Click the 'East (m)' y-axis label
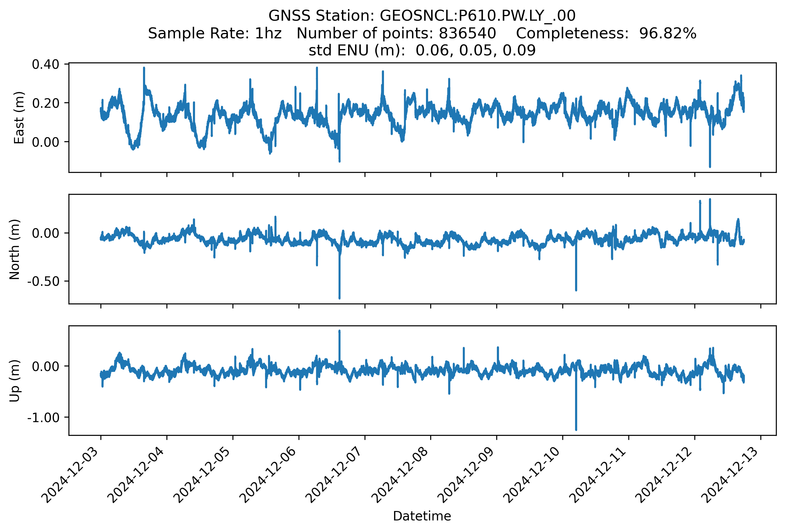Image resolution: width=785 pixels, height=532 pixels. pos(19,117)
